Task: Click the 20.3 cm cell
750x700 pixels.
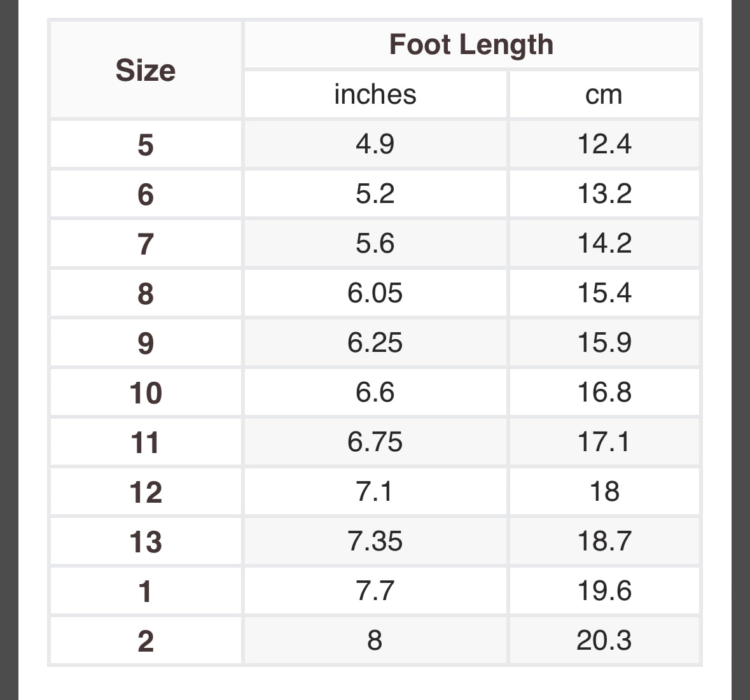Action: click(x=604, y=641)
